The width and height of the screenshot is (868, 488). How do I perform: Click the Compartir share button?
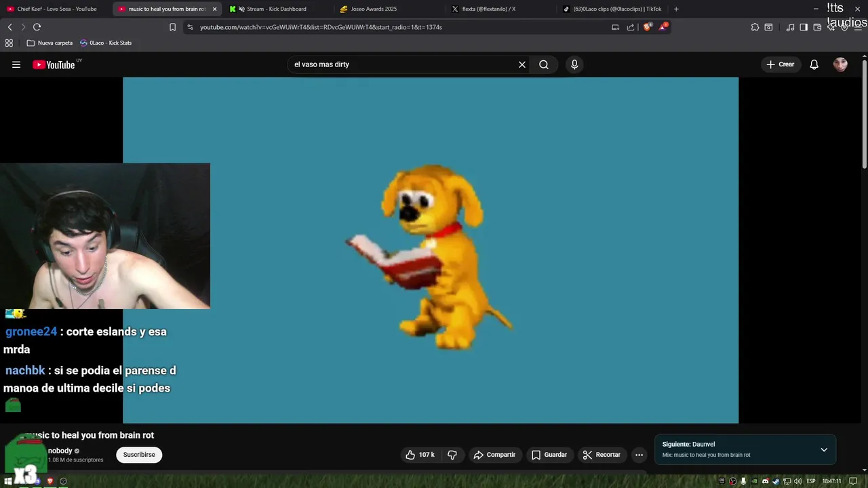point(494,455)
